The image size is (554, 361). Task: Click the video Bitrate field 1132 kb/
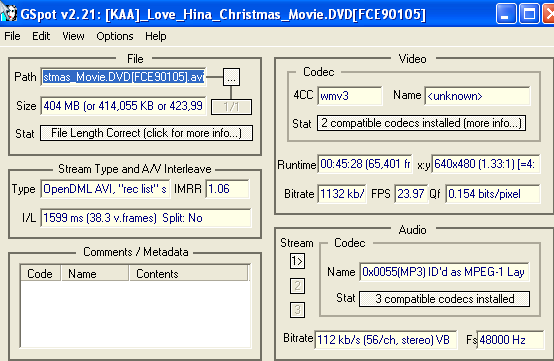click(342, 194)
